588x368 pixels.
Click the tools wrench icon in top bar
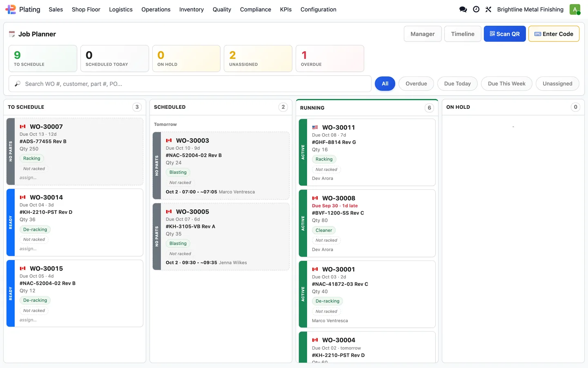pos(488,9)
